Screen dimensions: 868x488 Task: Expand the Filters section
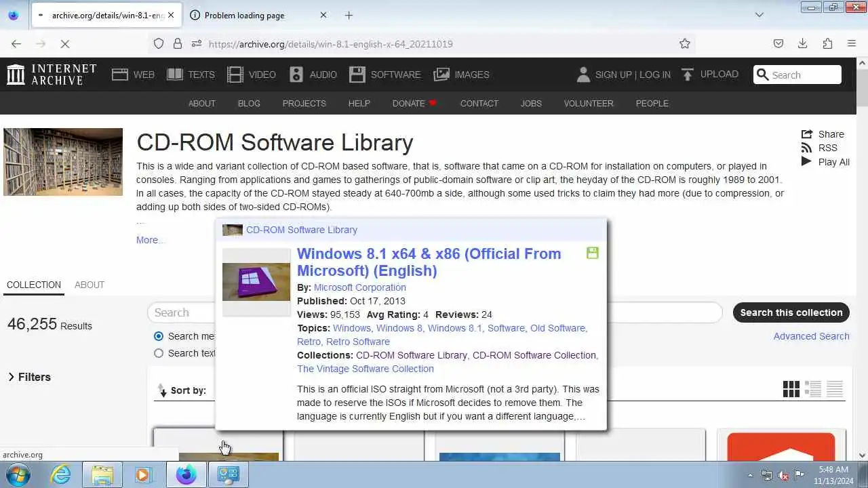pyautogui.click(x=29, y=377)
